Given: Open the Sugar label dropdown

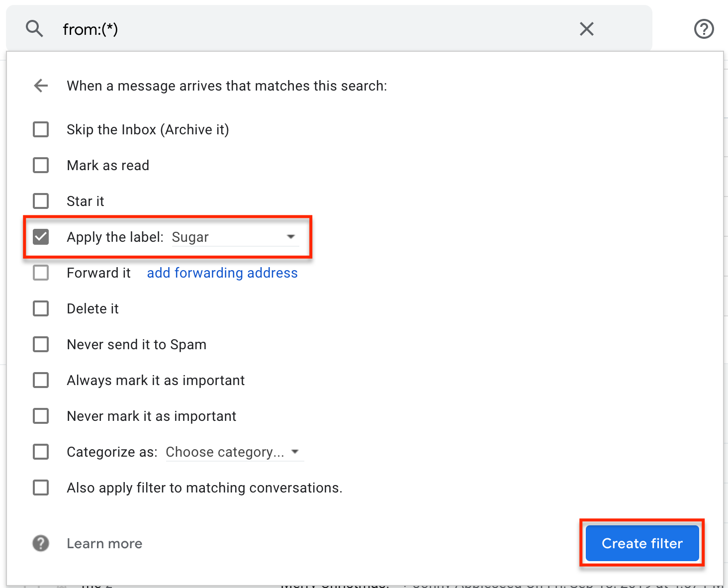Looking at the screenshot, I should tap(235, 237).
